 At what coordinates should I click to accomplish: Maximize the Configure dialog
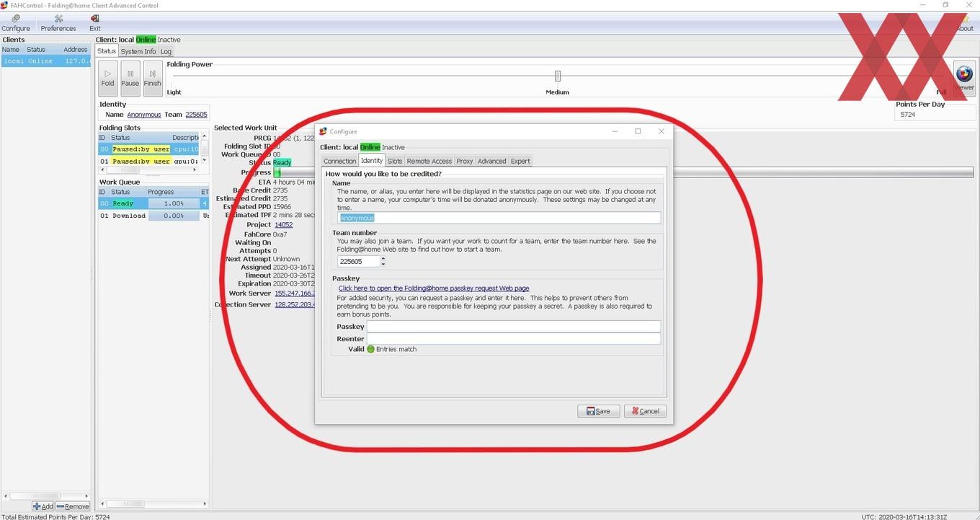(638, 131)
